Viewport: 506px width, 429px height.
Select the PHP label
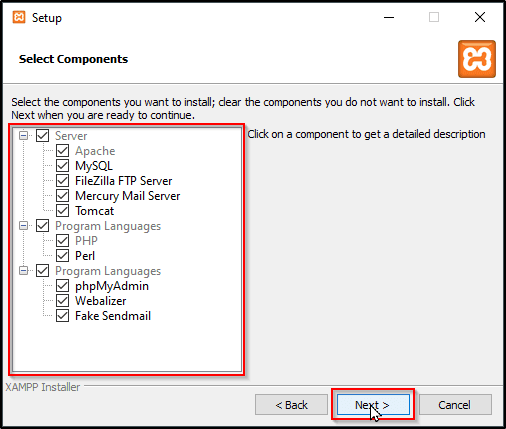point(86,241)
